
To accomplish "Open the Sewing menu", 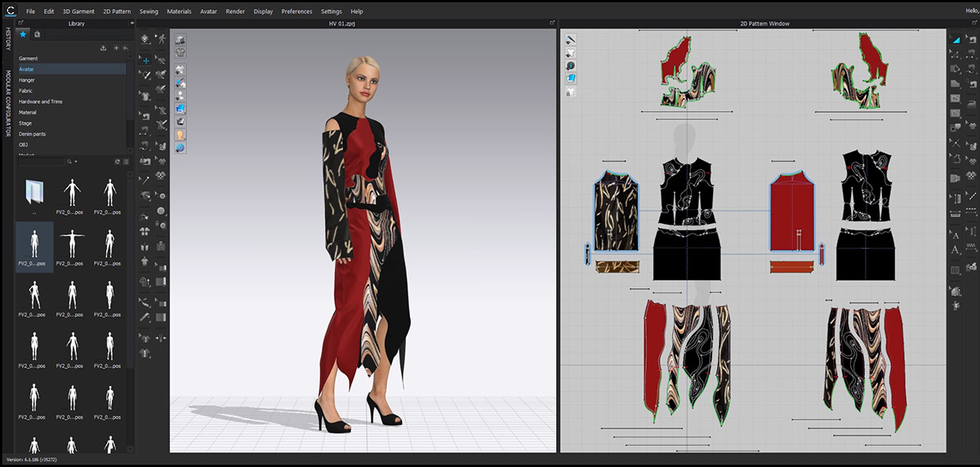I will click(149, 11).
